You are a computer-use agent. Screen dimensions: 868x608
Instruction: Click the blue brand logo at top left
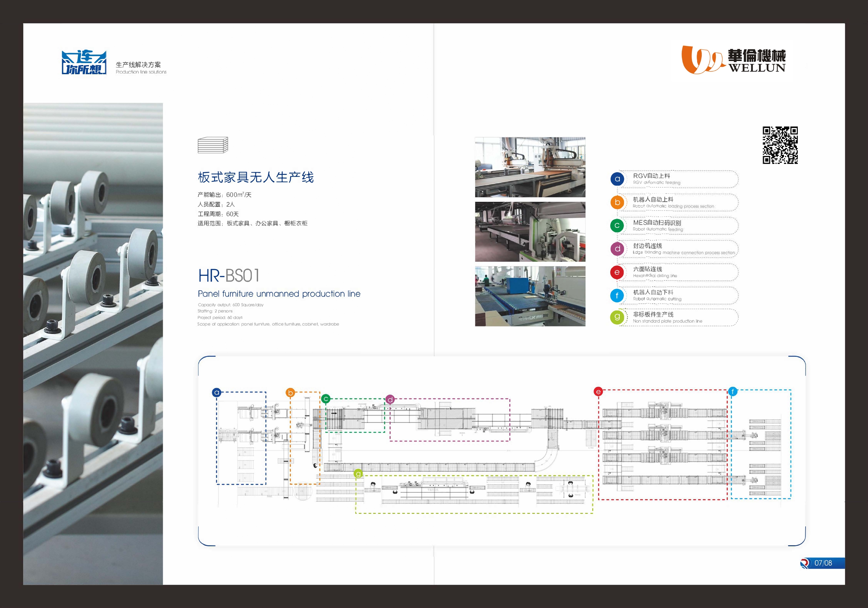[x=84, y=62]
